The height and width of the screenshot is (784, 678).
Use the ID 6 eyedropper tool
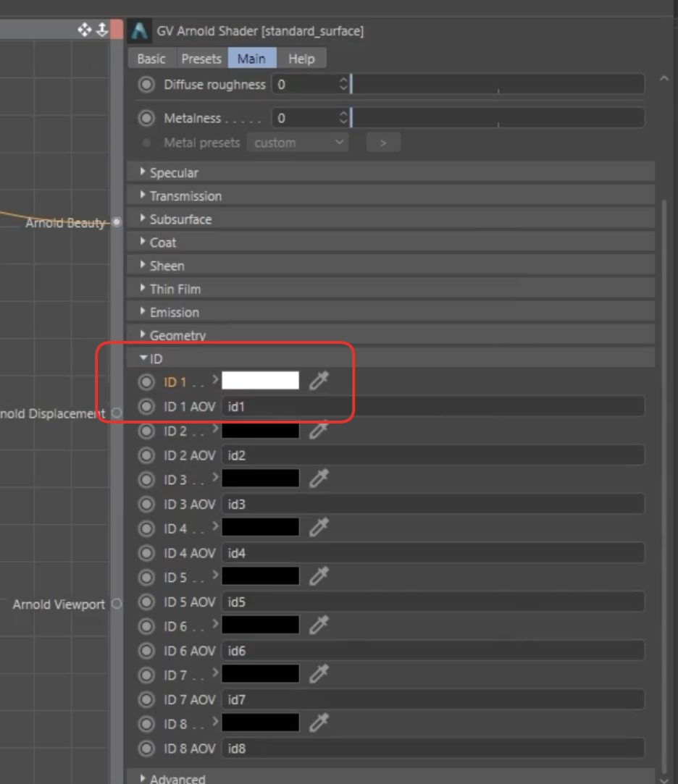(x=319, y=625)
